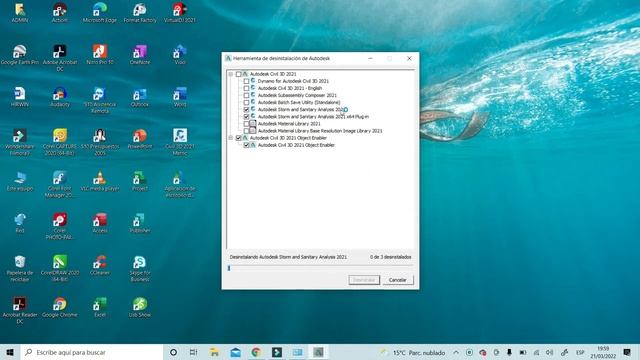
Task: Open Papelera de reciclaje desktop icon
Action: point(20,269)
